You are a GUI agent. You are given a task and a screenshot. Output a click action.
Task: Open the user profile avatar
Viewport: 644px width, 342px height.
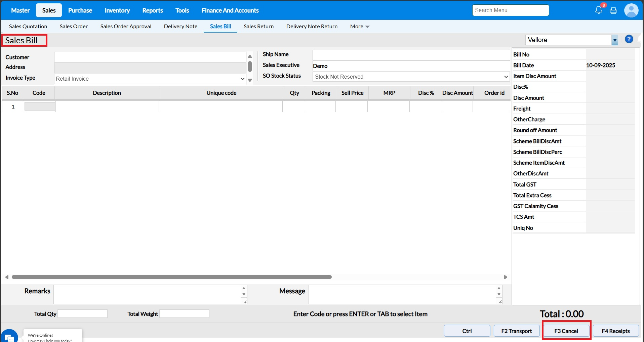[x=631, y=10]
